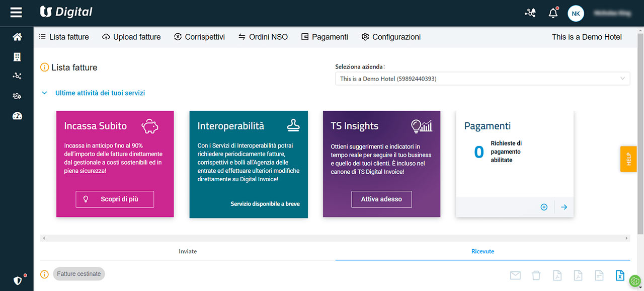Viewport: 644px width, 291px height.
Task: Click the second PDF download icon
Action: coord(579,275)
